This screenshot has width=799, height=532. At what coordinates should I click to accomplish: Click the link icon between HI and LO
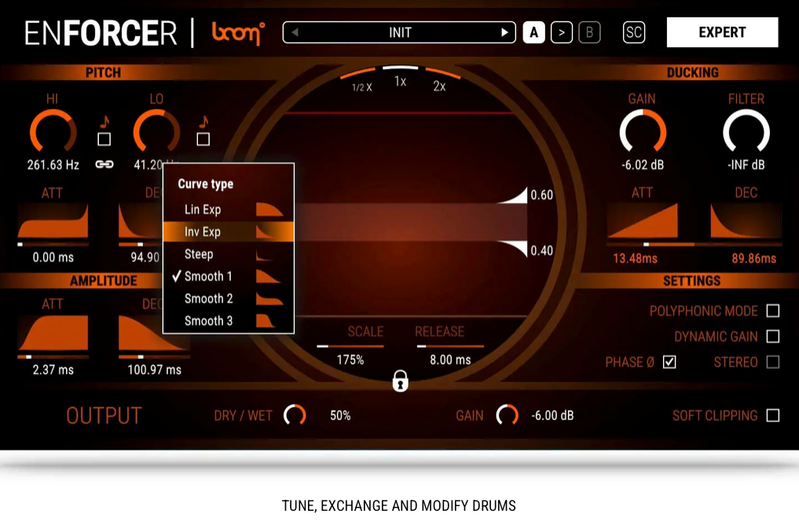(104, 164)
